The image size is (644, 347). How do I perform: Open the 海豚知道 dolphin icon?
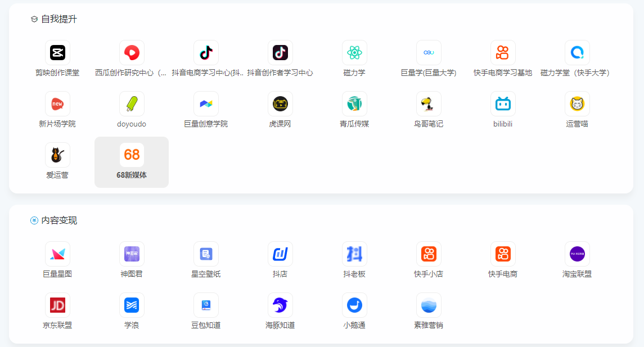pyautogui.click(x=281, y=305)
